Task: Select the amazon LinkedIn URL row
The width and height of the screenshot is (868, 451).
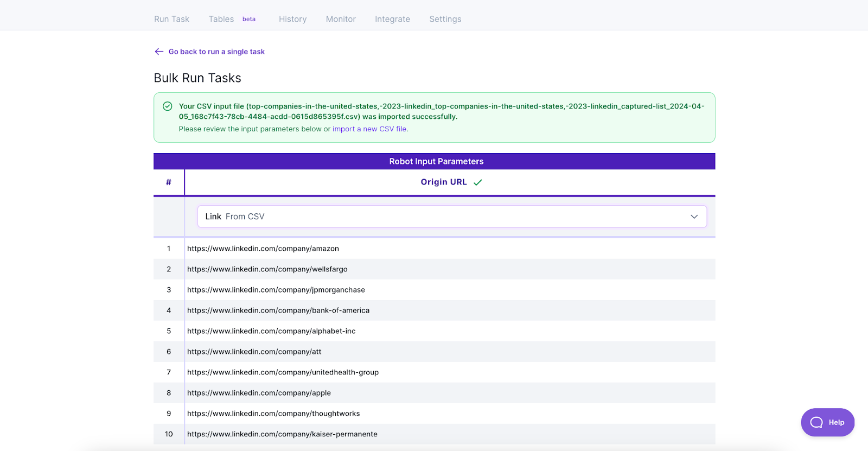Action: click(x=435, y=249)
